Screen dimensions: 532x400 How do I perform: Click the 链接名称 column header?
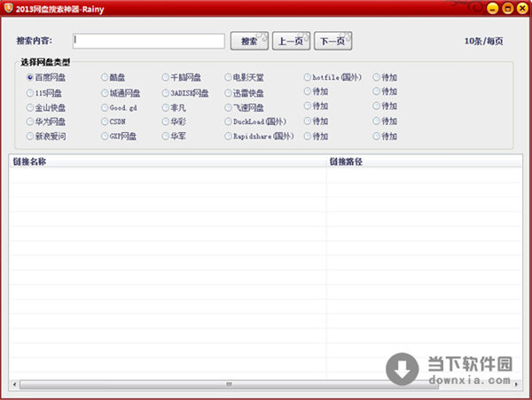(168, 161)
